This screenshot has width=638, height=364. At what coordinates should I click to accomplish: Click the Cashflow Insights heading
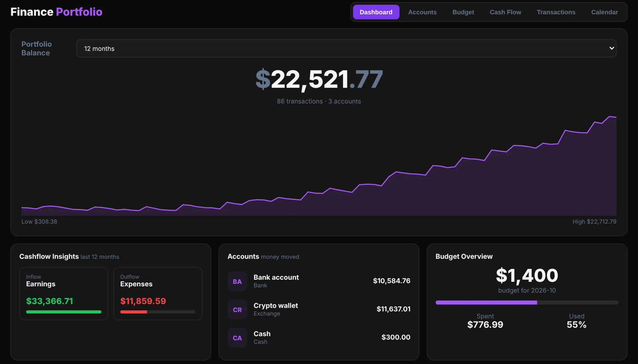[49, 256]
